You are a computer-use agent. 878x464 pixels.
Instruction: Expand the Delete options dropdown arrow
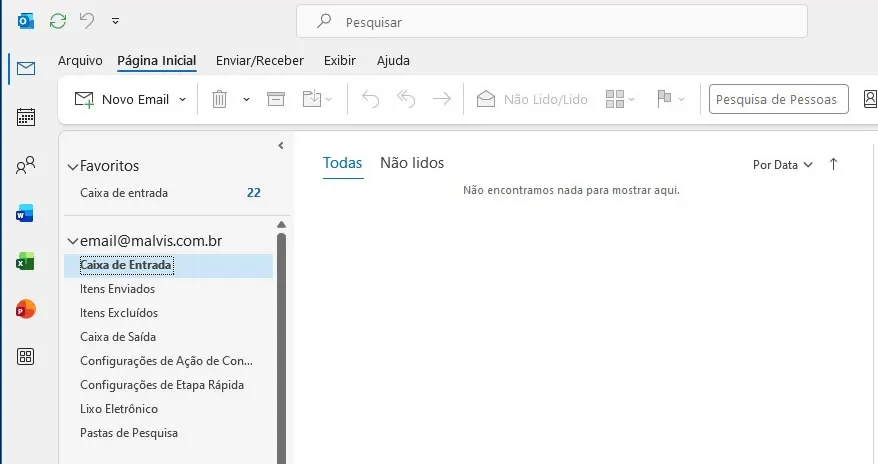(x=246, y=100)
